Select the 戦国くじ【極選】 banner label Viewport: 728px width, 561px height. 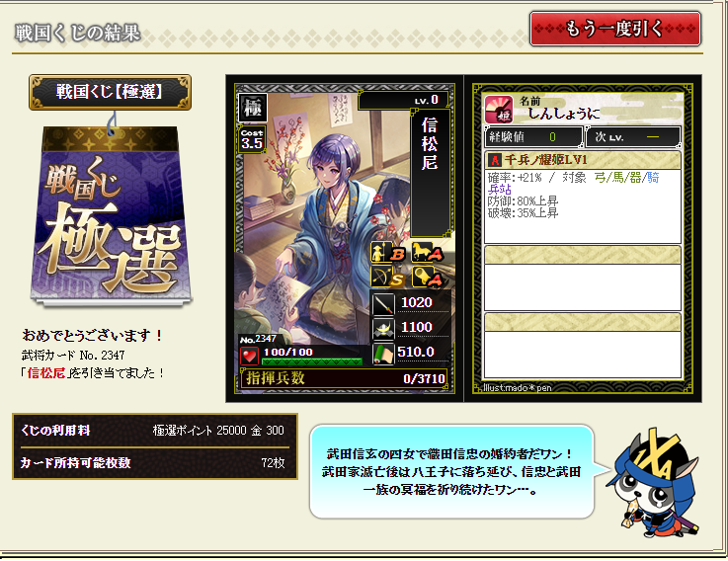110,92
